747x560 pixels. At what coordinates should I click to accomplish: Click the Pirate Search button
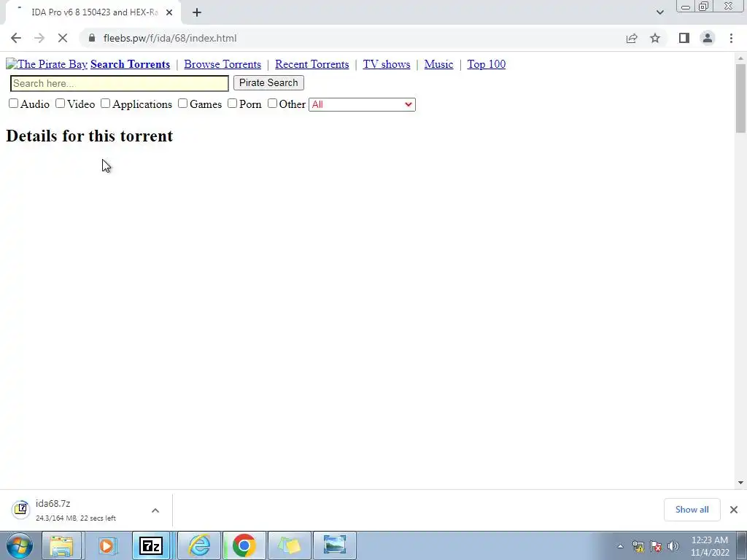pos(268,83)
